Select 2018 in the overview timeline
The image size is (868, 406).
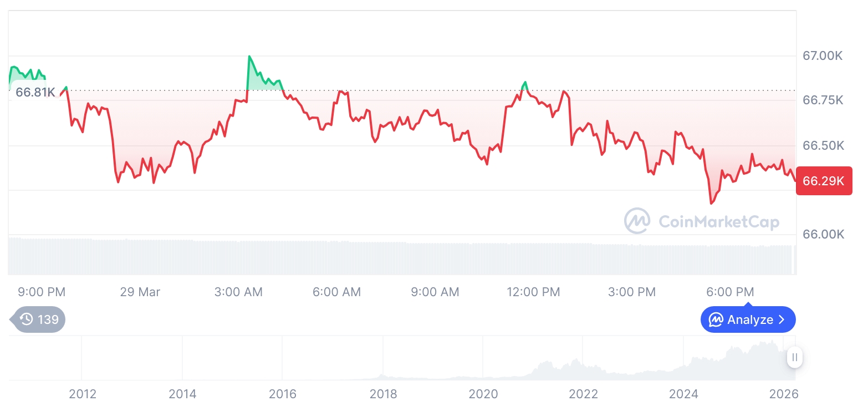(383, 394)
